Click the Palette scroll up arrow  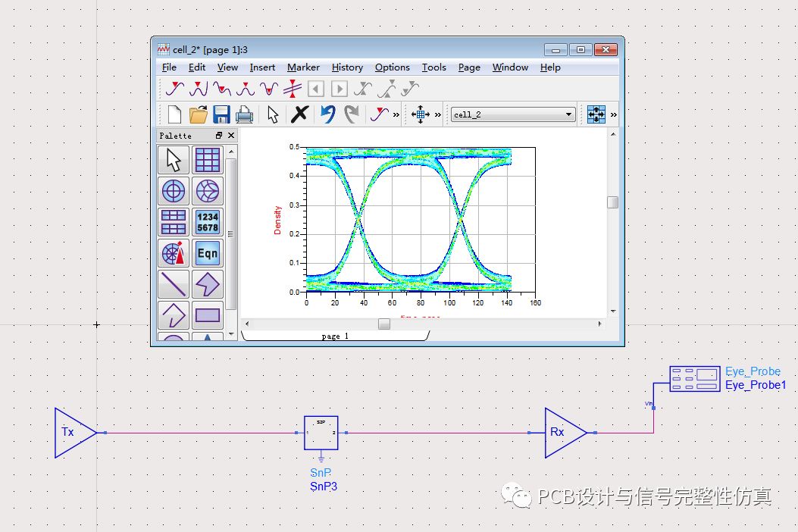(232, 152)
